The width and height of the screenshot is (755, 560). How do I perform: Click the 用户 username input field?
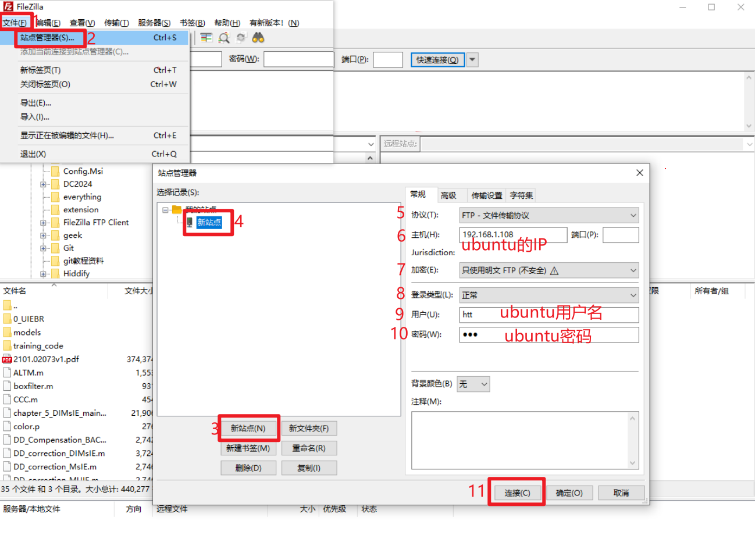pos(549,315)
